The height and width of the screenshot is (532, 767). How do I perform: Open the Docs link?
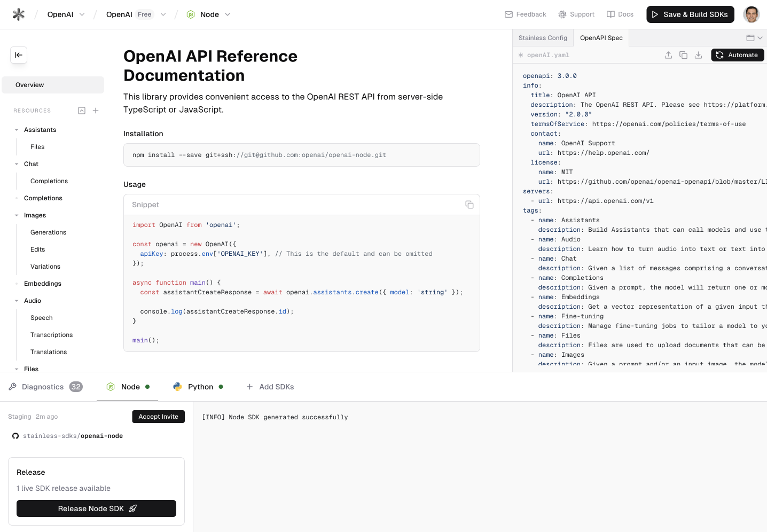click(x=620, y=14)
